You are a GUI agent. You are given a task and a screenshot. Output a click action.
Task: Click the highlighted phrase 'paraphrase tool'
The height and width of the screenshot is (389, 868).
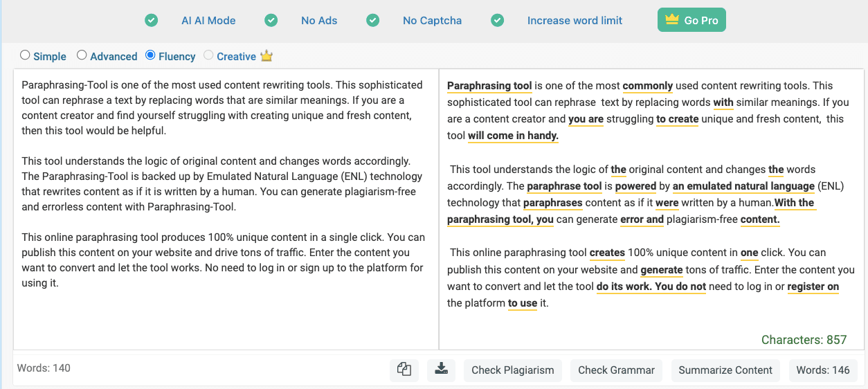(564, 186)
